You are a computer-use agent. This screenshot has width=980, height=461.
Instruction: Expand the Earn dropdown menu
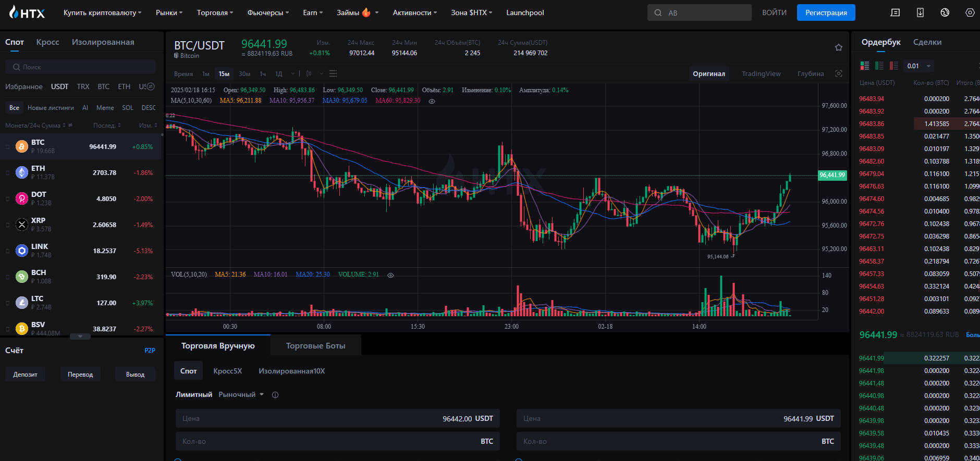(x=313, y=13)
